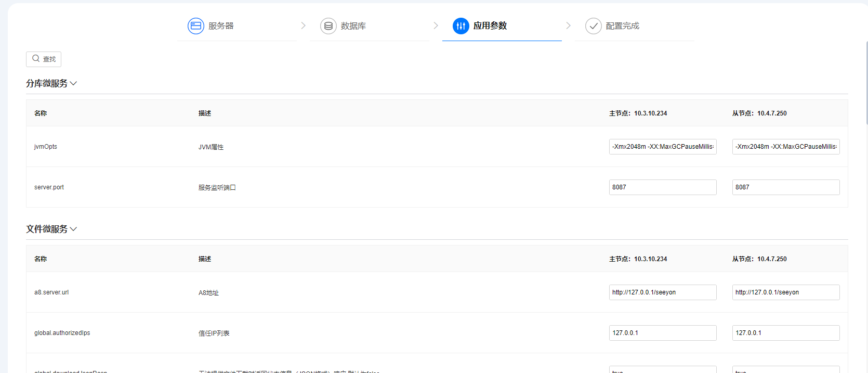Collapse the 分库微服务 section
Image resolution: width=868 pixels, height=373 pixels.
tap(73, 84)
